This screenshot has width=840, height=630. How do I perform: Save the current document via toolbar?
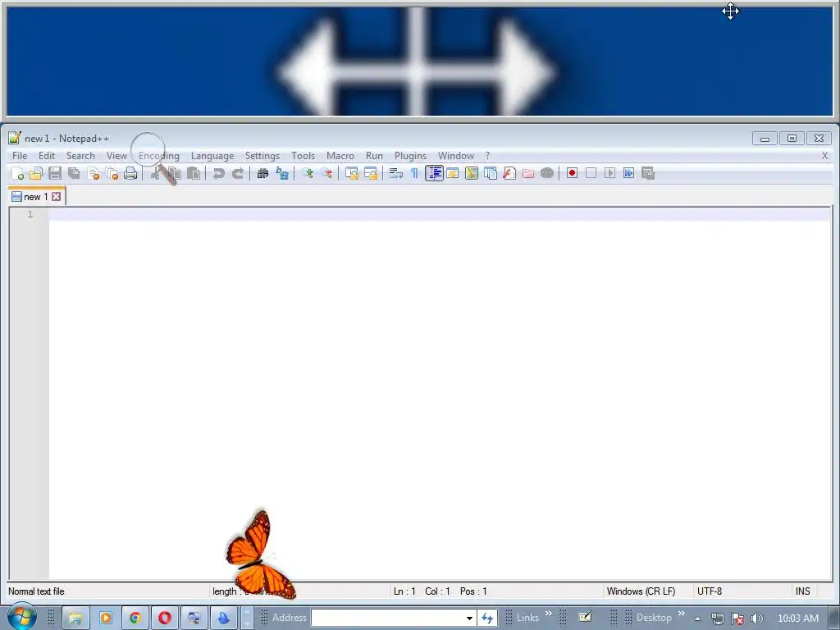click(x=55, y=173)
